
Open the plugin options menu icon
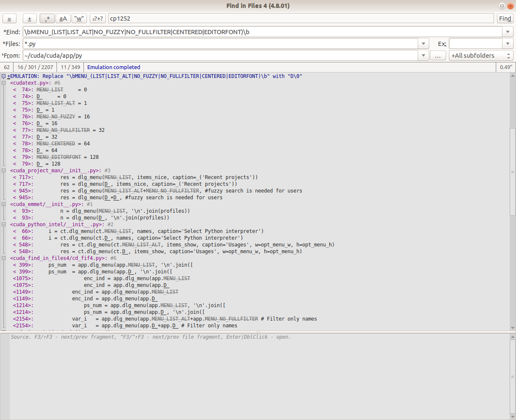(9, 19)
